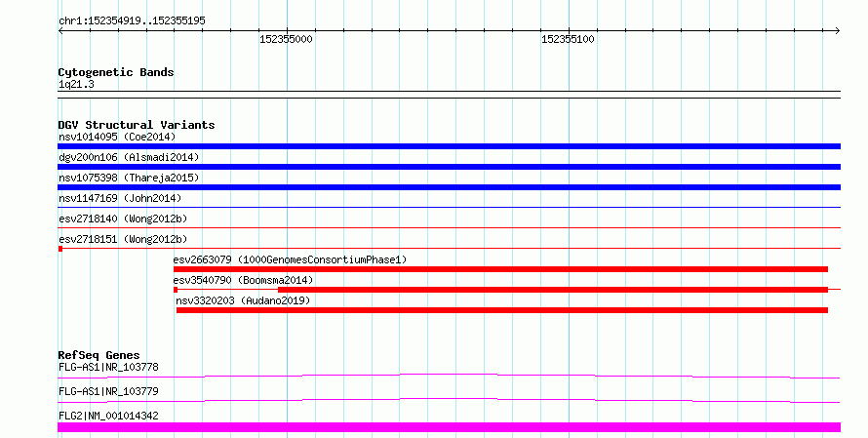Click the 152355100 ruler coordinate

(x=568, y=39)
